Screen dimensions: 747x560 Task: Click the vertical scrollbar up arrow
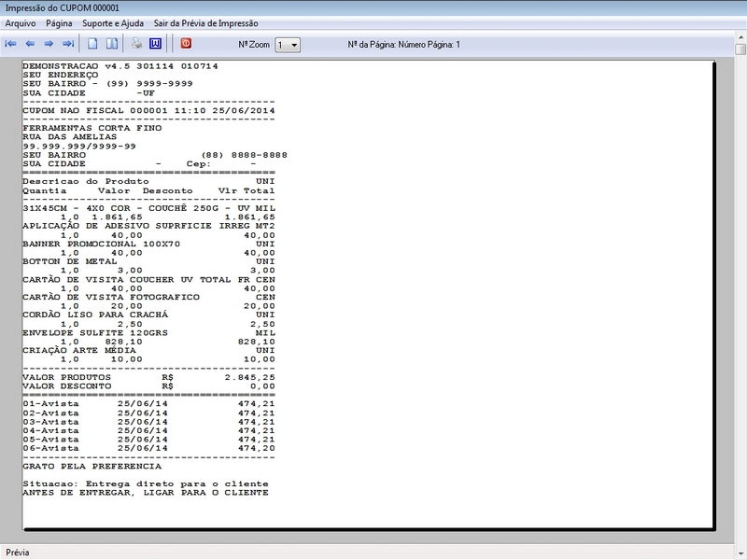(x=740, y=49)
